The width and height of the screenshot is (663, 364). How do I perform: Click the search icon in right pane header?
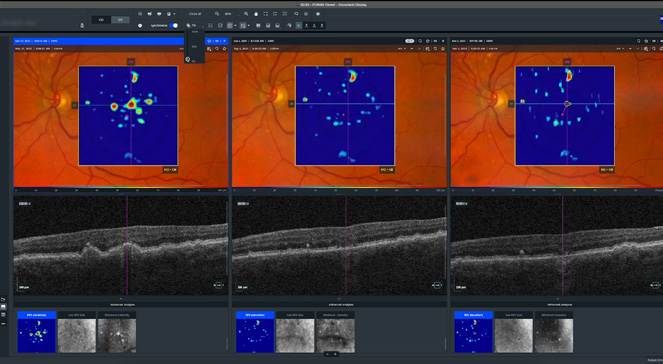639,41
